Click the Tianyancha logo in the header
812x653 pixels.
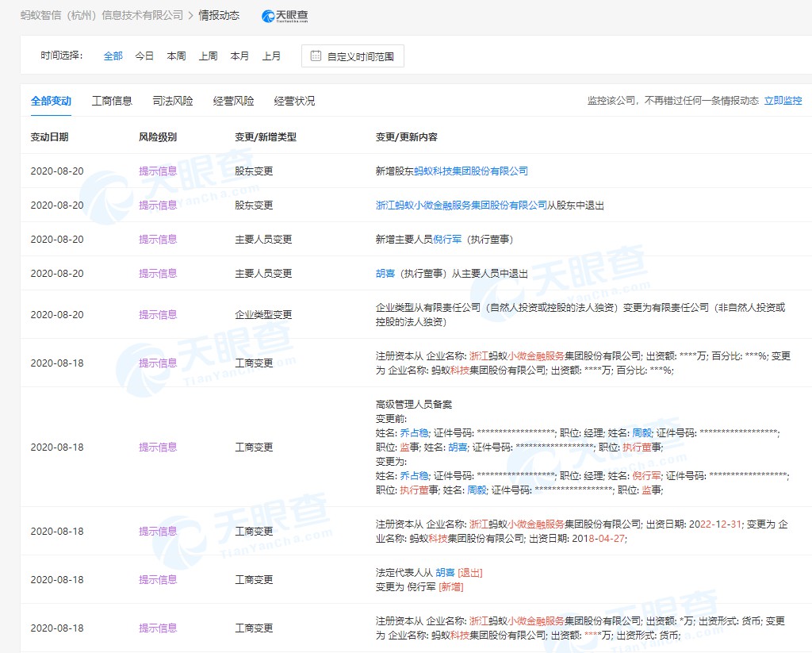tap(285, 16)
